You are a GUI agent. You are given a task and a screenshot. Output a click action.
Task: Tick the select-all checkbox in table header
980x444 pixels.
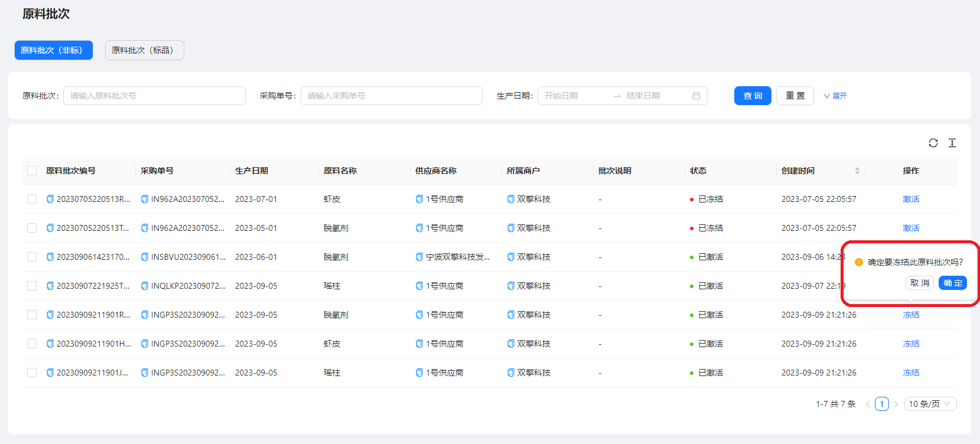pos(32,171)
